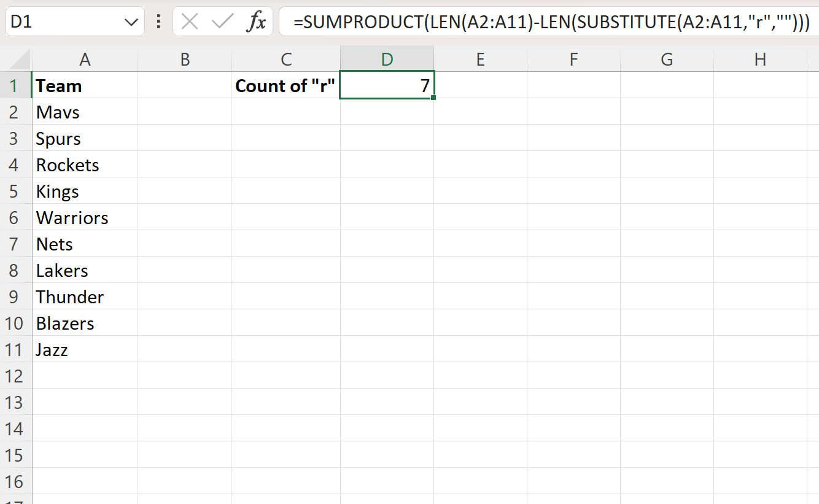Select row 11 header
The width and height of the screenshot is (819, 504).
(15, 349)
